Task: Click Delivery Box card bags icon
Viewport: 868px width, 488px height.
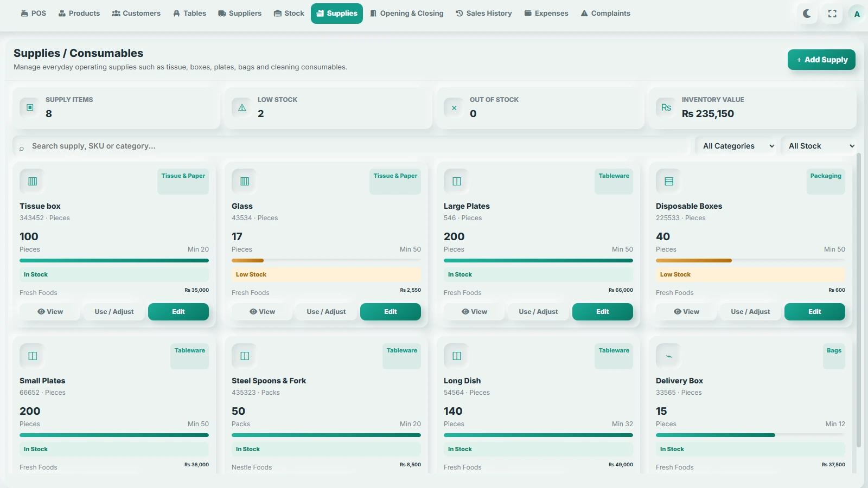Action: 669,356
